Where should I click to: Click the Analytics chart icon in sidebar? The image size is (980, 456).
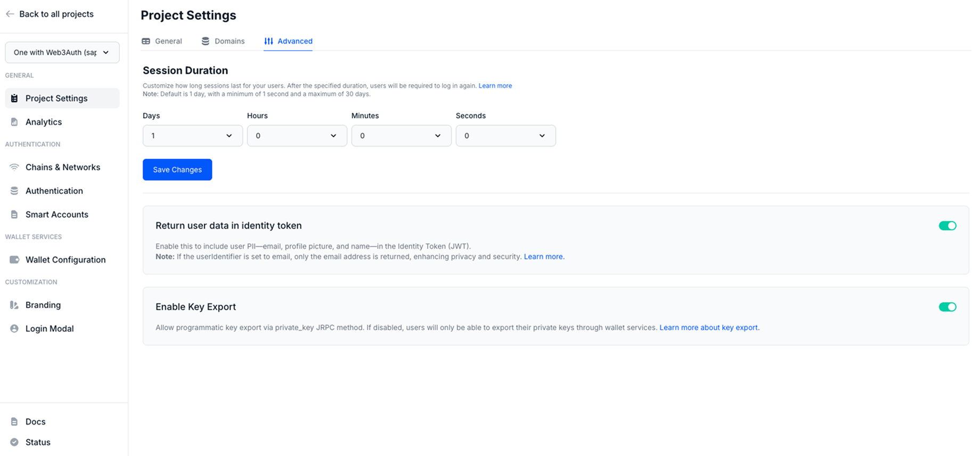[x=14, y=122]
